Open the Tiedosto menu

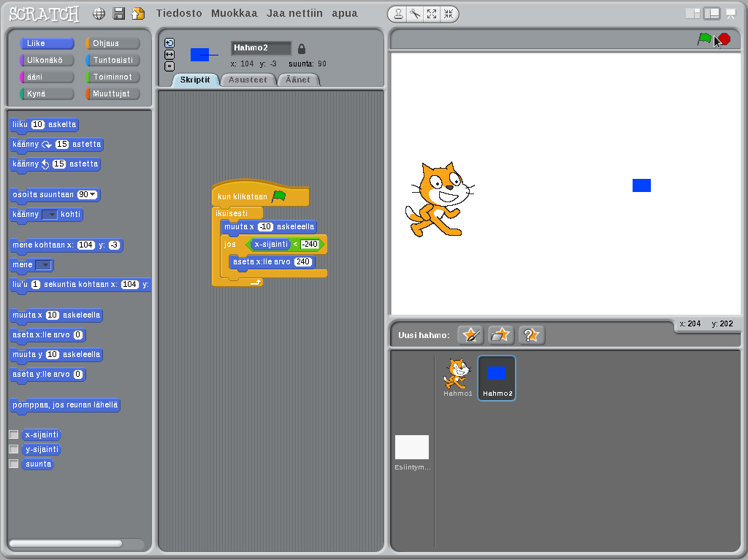(179, 13)
